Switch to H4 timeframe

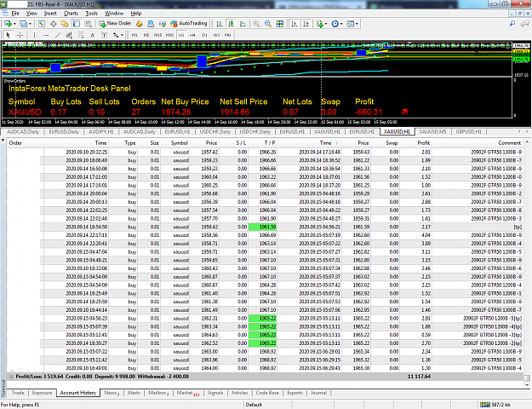[x=192, y=35]
